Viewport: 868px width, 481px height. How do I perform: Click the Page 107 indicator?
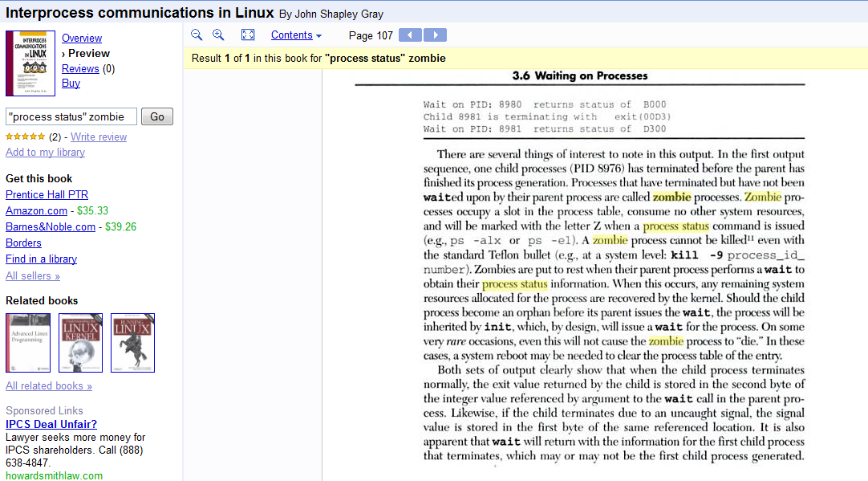point(371,35)
